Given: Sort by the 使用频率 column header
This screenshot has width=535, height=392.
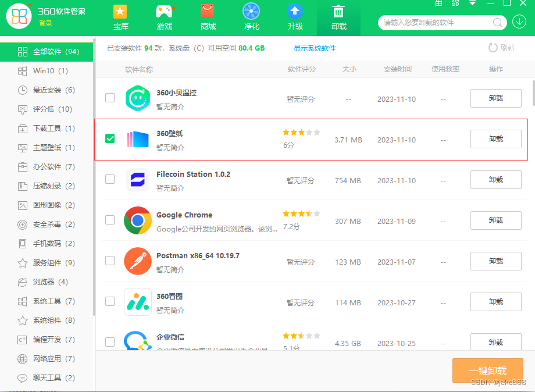Looking at the screenshot, I should coord(445,69).
